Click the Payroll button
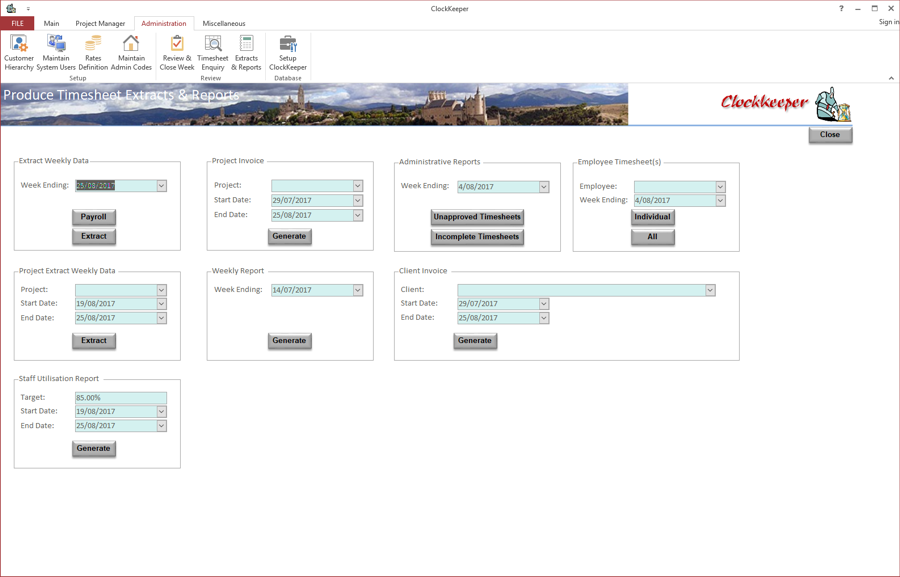 coord(94,217)
